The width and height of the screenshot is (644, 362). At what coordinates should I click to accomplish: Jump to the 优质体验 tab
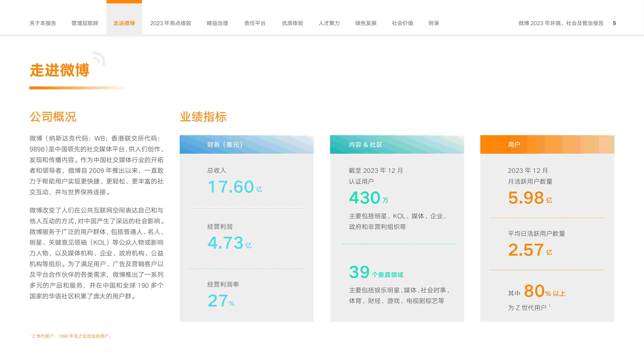(x=292, y=23)
